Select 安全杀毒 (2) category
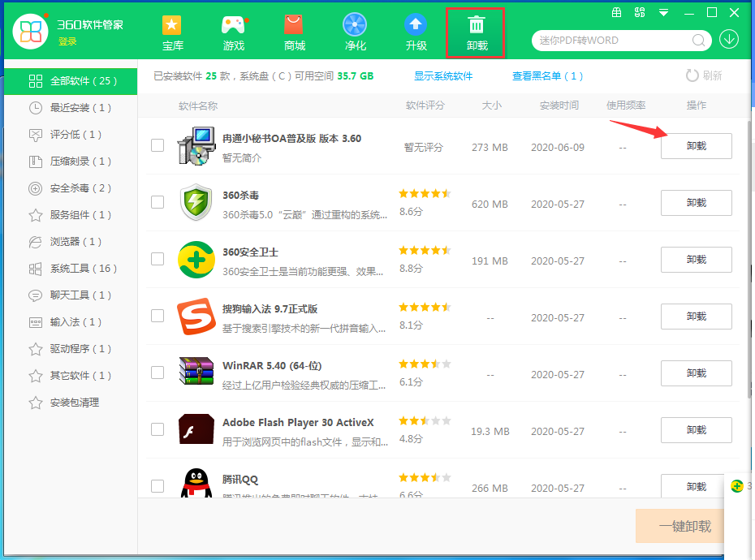This screenshot has height=560, width=755. point(71,188)
